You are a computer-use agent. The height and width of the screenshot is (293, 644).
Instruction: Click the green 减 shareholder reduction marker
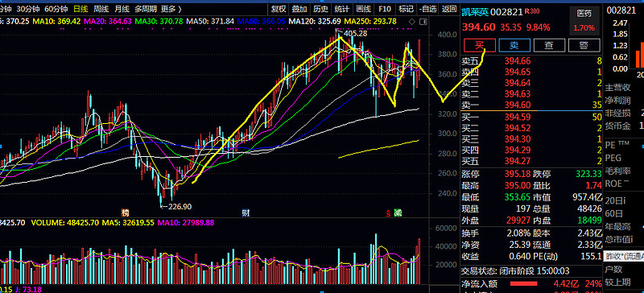click(x=398, y=213)
